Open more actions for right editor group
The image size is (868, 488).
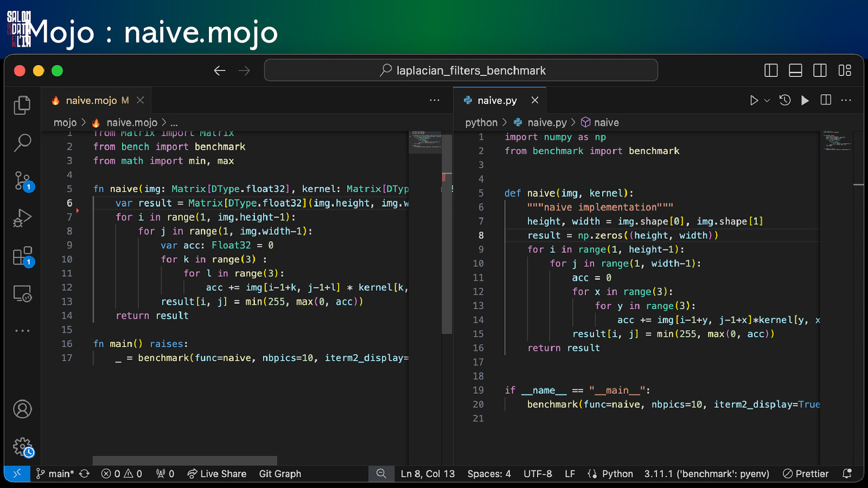[x=846, y=100]
